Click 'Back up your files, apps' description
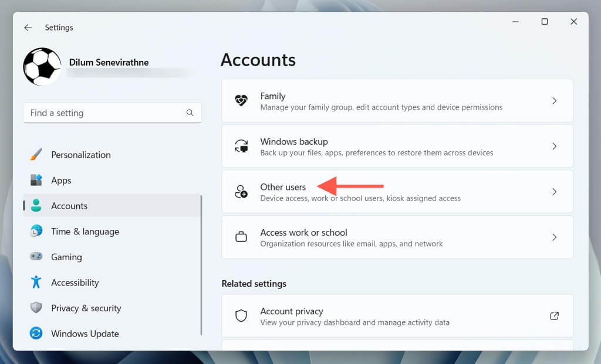Screen dimensions: 601x364 click(x=377, y=153)
